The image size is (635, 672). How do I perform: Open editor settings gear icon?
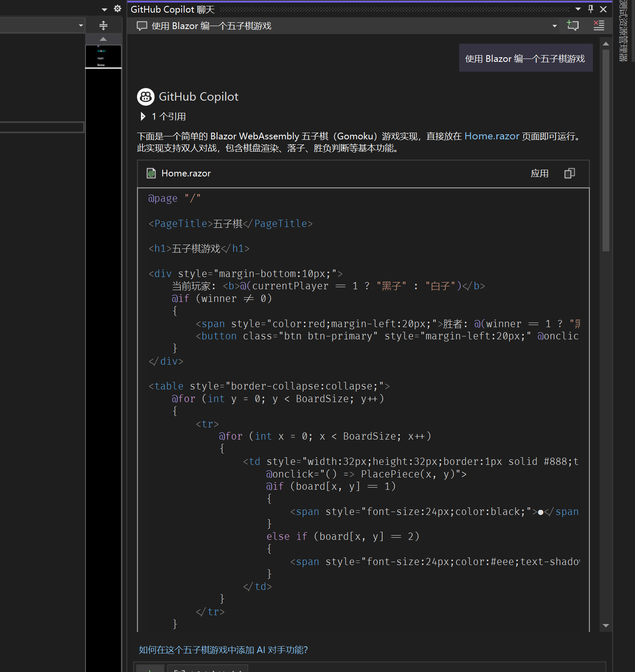118,9
